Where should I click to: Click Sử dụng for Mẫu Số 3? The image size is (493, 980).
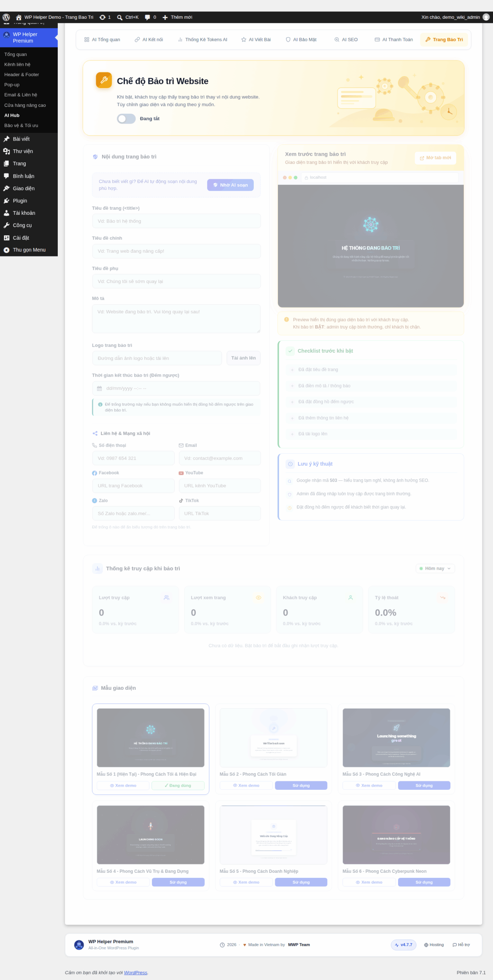[424, 786]
